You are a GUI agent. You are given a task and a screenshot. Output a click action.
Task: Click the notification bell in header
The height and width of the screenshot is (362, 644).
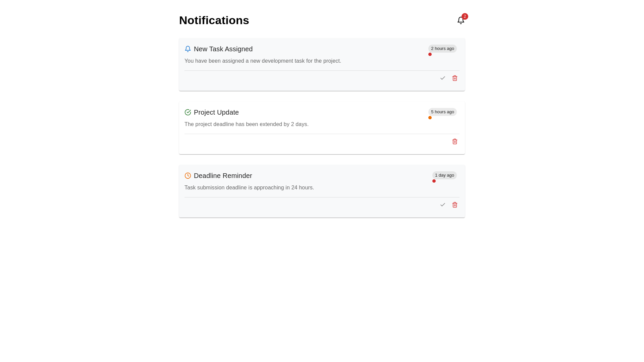[461, 20]
